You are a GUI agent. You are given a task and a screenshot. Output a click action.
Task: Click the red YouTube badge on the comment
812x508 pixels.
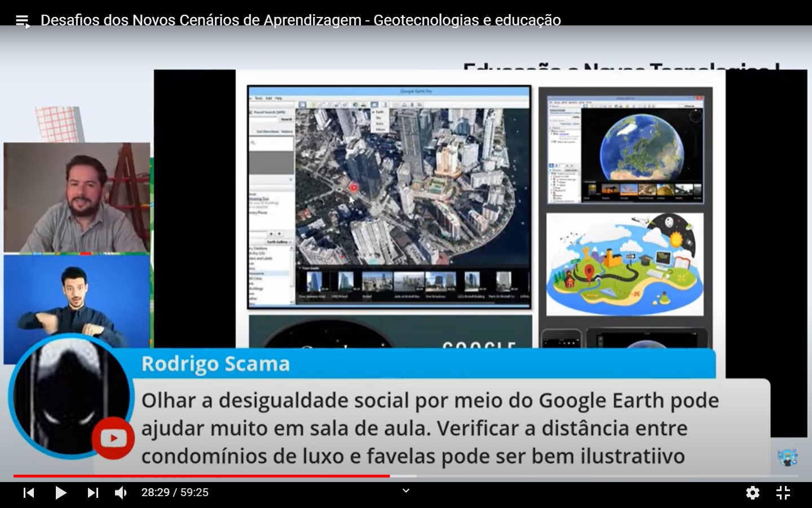pyautogui.click(x=113, y=438)
